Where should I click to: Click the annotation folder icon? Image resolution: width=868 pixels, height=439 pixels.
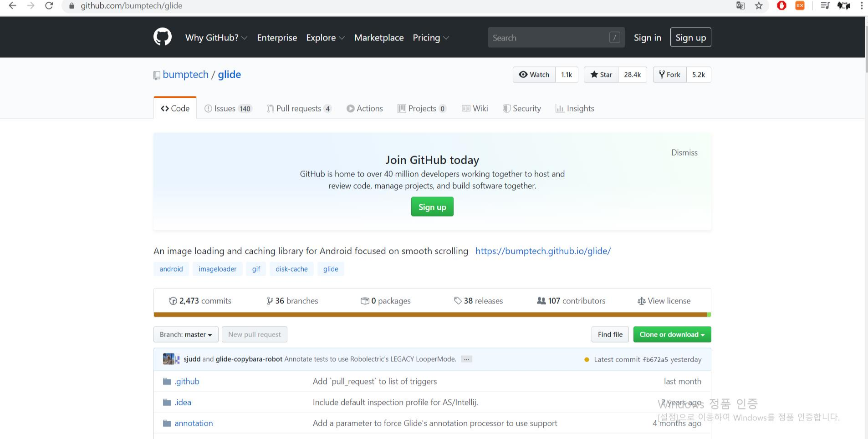click(167, 423)
